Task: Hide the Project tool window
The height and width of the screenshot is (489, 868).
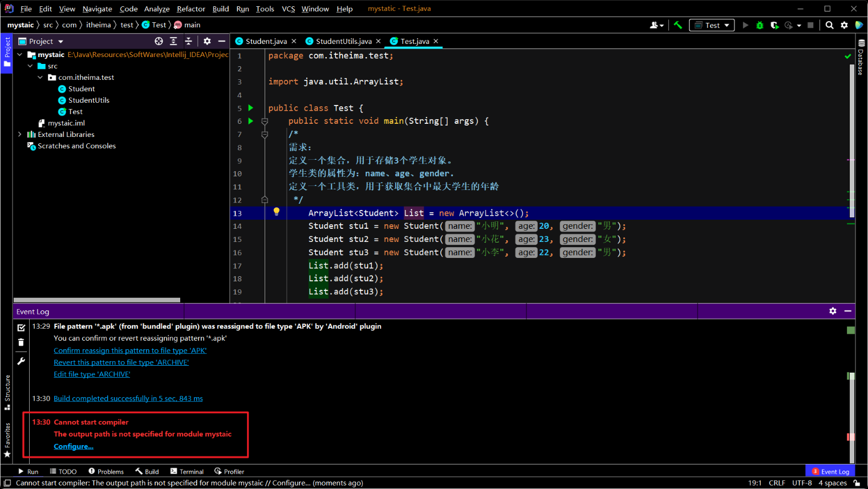Action: click(222, 41)
